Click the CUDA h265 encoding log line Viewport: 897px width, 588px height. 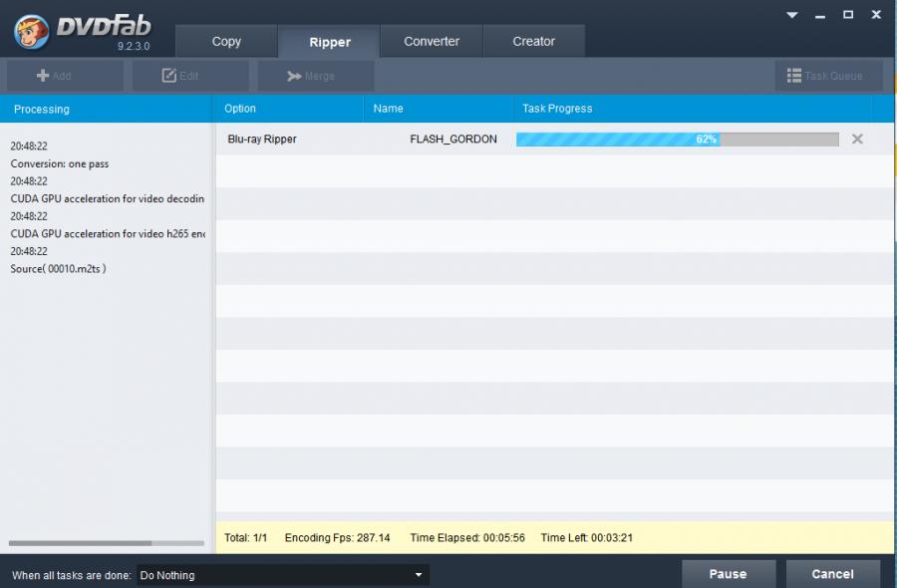pyautogui.click(x=108, y=233)
